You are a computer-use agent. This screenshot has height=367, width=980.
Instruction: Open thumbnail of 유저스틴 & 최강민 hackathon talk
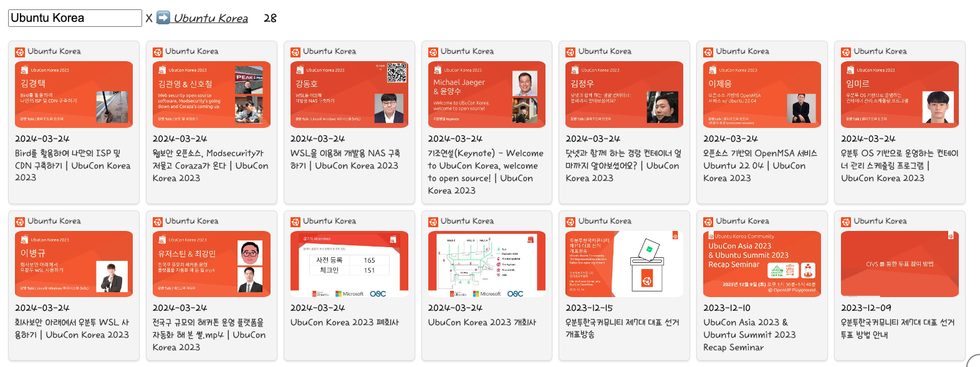[x=211, y=264]
